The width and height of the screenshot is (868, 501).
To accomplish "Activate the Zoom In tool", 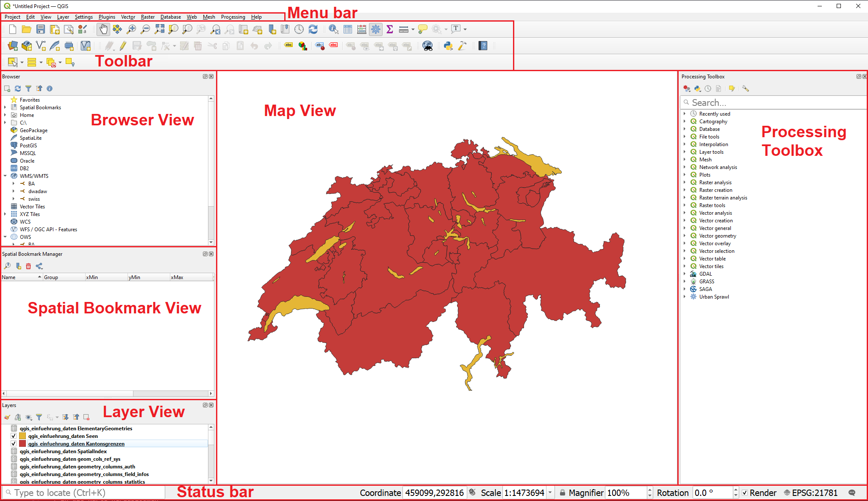I will pos(132,29).
